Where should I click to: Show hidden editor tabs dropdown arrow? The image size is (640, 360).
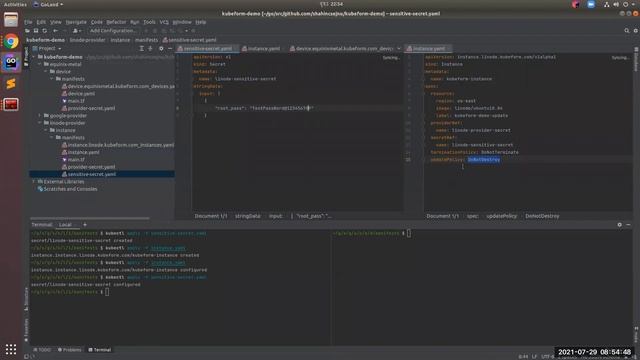pos(399,49)
